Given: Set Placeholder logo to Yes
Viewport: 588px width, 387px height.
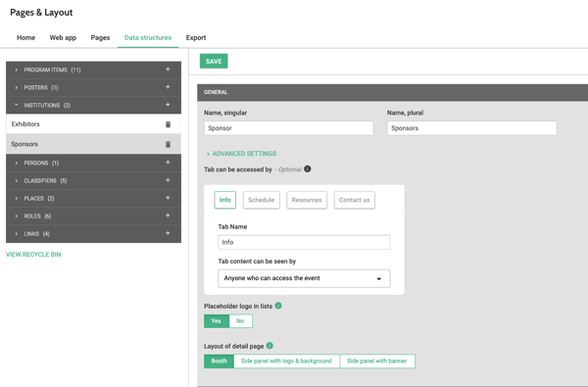Looking at the screenshot, I should (x=217, y=321).
